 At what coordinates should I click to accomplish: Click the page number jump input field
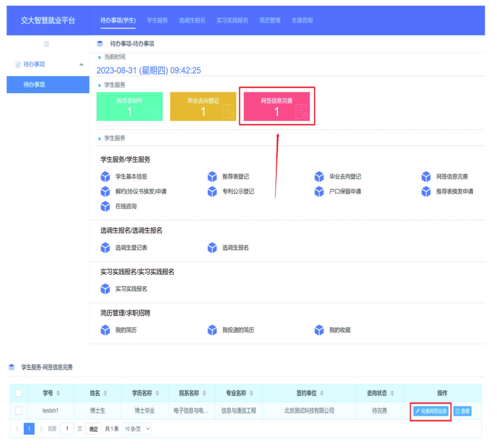(67, 429)
